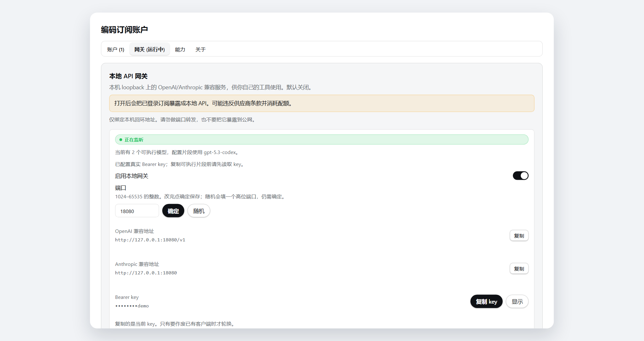Click the port input field showing 18080

pyautogui.click(x=137, y=211)
